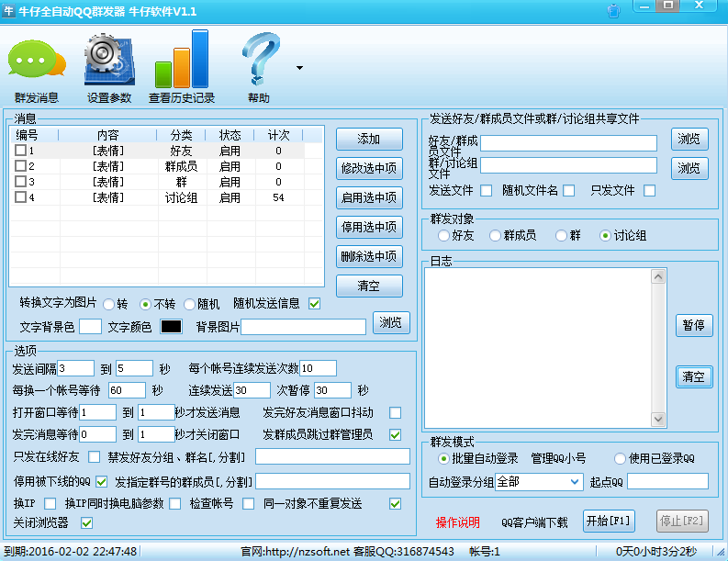Image resolution: width=728 pixels, height=561 pixels.
Task: Select 好友 as 群发对象
Action: (x=443, y=236)
